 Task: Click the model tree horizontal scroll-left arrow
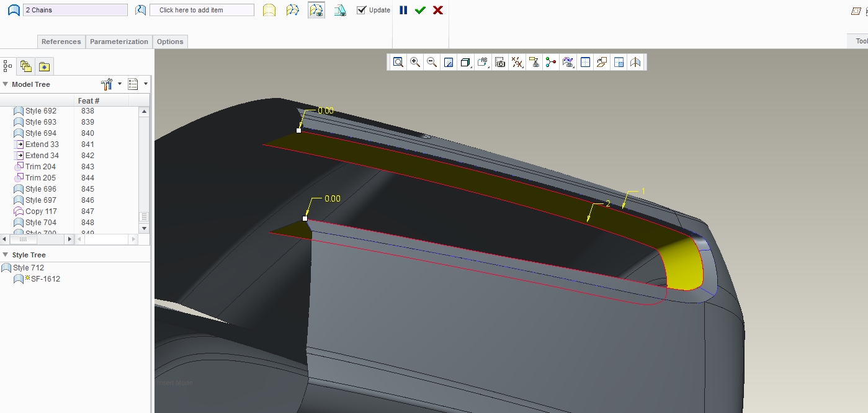(x=5, y=239)
